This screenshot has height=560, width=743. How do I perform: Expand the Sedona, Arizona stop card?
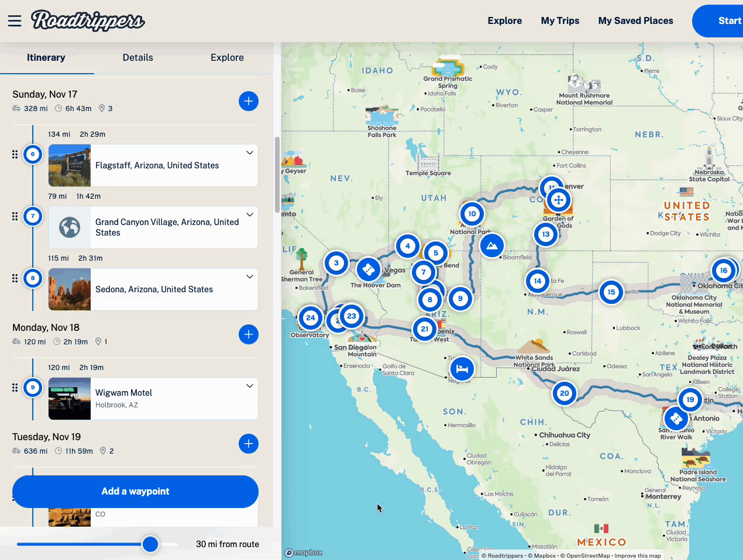(250, 276)
